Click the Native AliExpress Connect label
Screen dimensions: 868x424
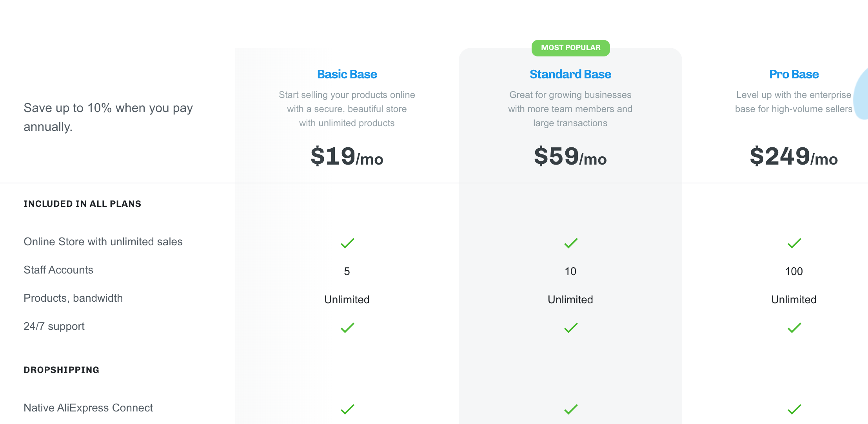pos(88,408)
